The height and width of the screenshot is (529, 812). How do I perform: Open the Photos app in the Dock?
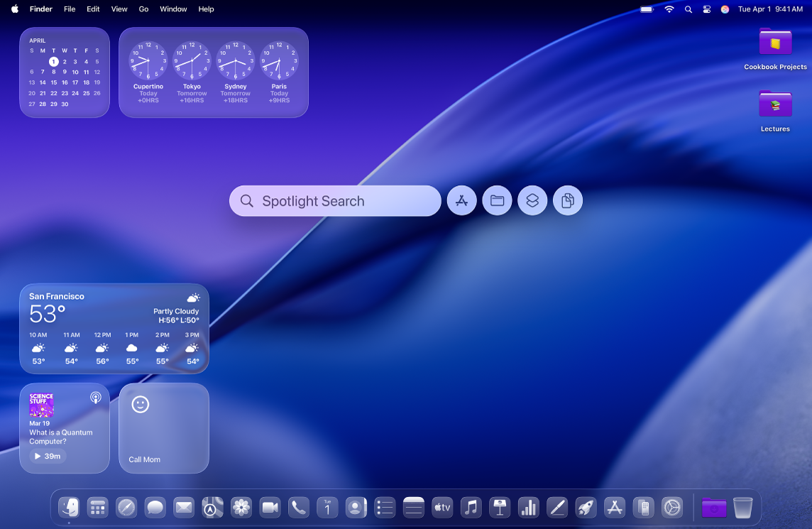click(241, 507)
